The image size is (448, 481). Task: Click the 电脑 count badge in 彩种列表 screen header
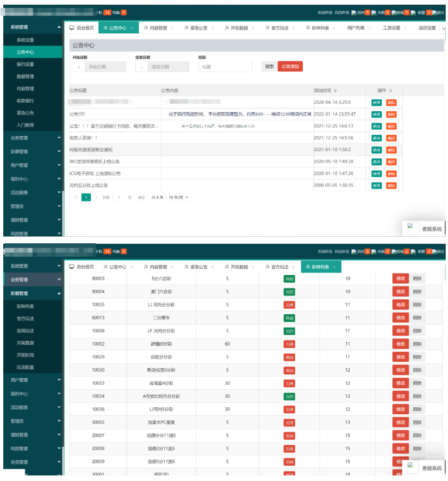pos(124,252)
